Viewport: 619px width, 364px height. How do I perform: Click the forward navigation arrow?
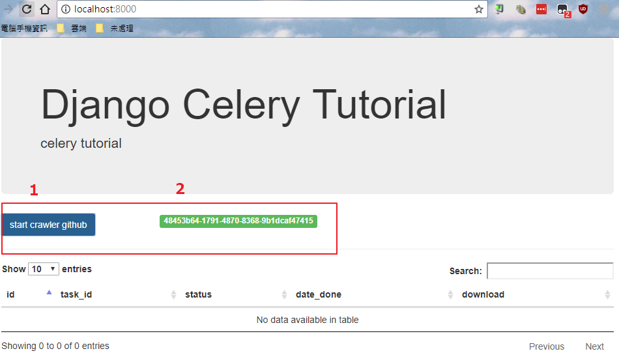coord(8,8)
